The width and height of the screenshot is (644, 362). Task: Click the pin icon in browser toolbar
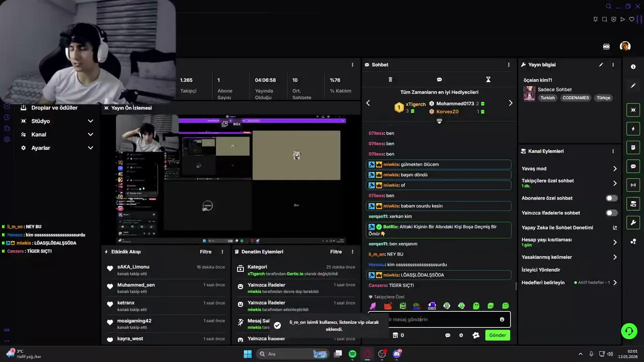click(x=596, y=19)
